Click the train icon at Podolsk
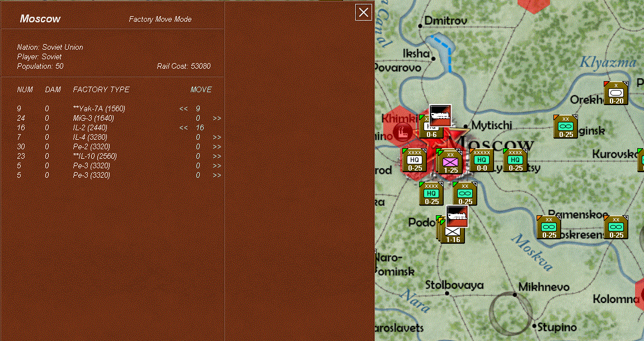The height and width of the screenshot is (341, 644). pyautogui.click(x=457, y=216)
